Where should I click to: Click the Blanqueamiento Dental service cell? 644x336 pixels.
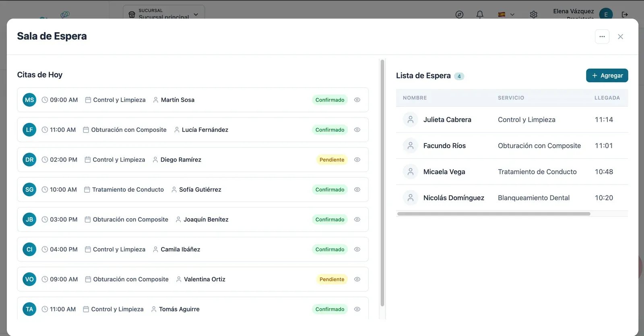(534, 198)
